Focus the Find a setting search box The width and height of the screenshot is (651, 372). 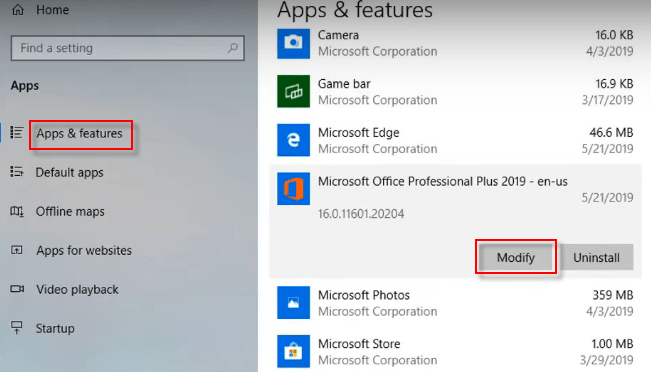[x=127, y=48]
